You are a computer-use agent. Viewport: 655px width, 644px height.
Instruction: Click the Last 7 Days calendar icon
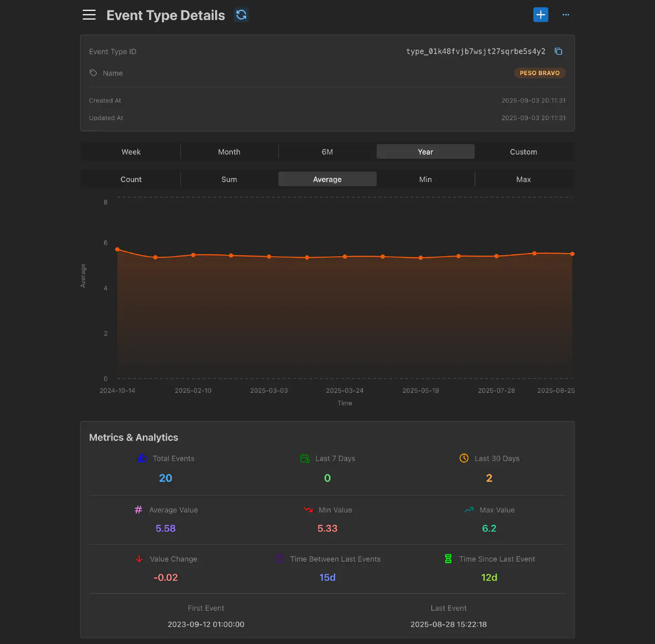(305, 458)
